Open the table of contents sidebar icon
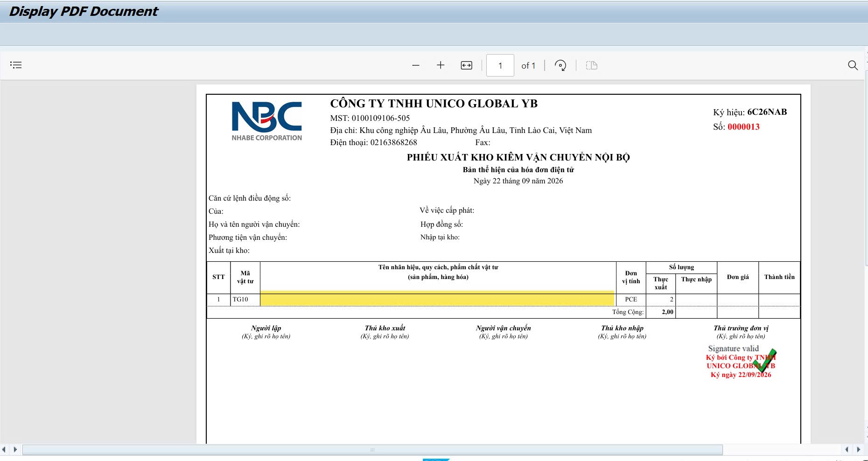 tap(16, 65)
